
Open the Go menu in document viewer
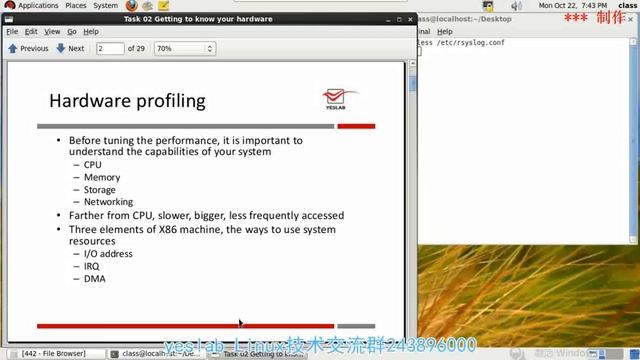(72, 32)
